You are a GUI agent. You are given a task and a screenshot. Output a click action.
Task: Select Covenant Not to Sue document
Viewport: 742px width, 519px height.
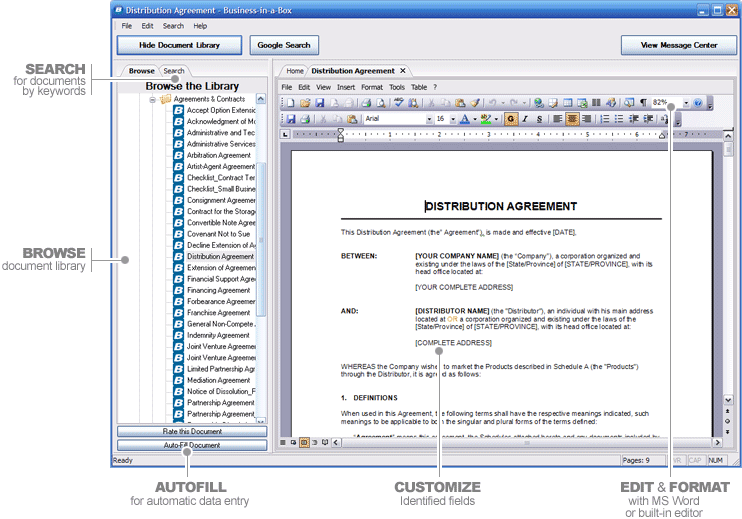[x=220, y=234]
